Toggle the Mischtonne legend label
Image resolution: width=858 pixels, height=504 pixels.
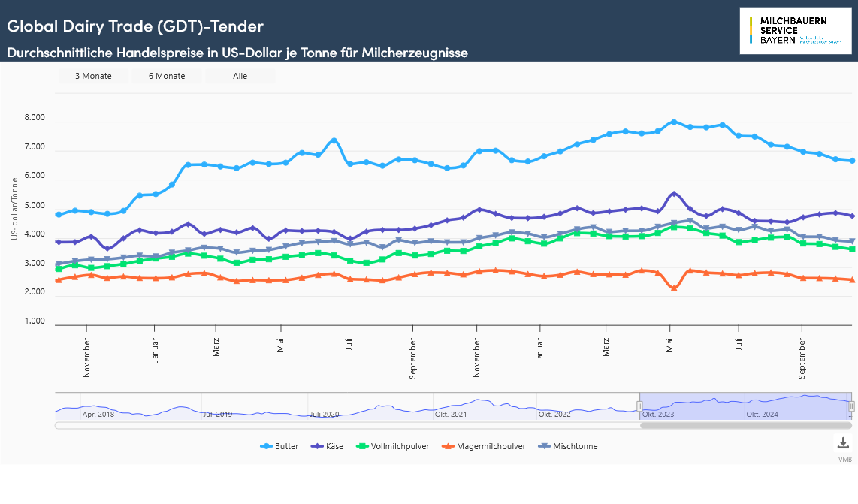pos(576,446)
